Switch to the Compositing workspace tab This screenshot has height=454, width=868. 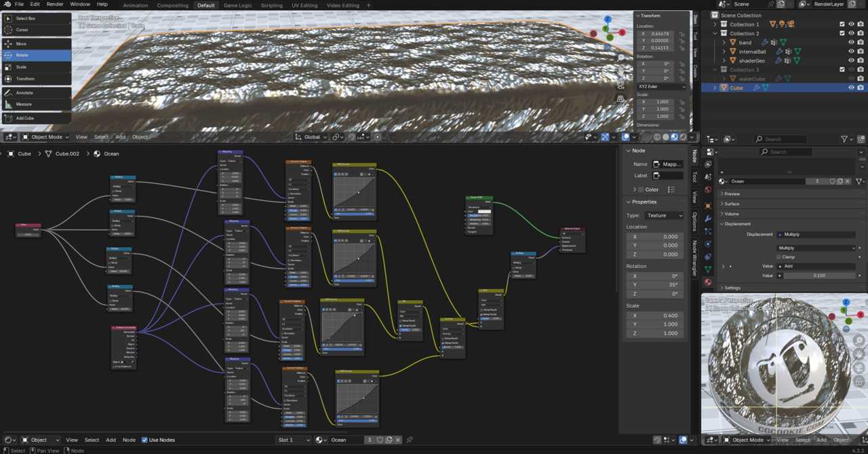[173, 5]
